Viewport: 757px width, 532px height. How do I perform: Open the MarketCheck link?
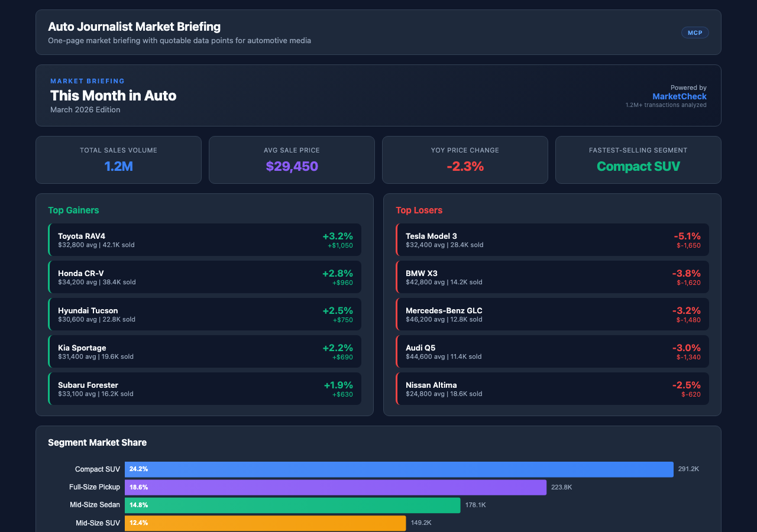tap(679, 96)
